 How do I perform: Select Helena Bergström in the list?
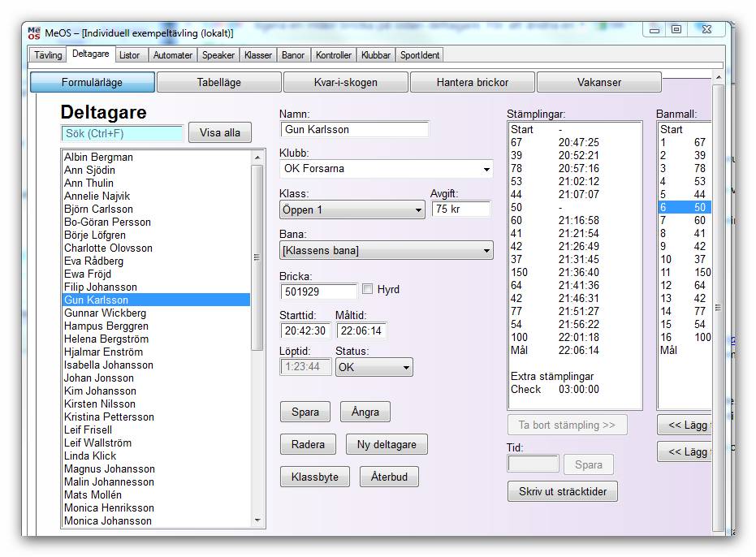[156, 339]
